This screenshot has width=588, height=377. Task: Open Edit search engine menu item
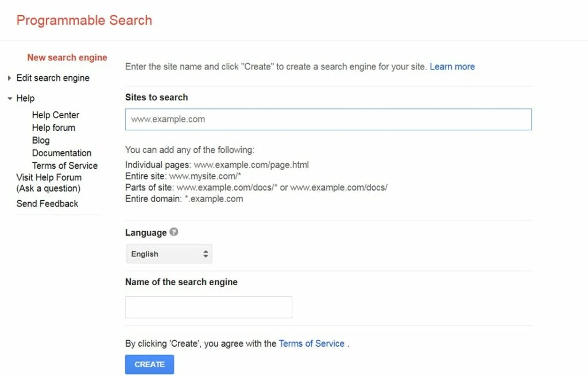(53, 78)
